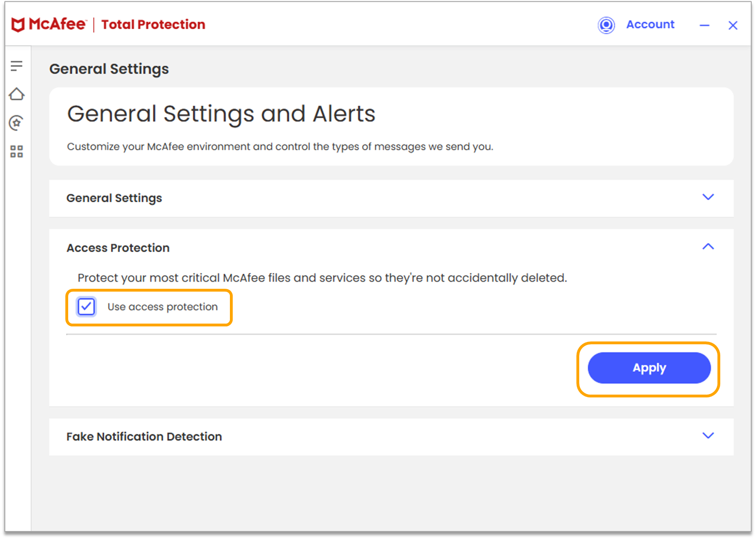Click the Apply button
Viewport: 756px width, 539px height.
[649, 368]
